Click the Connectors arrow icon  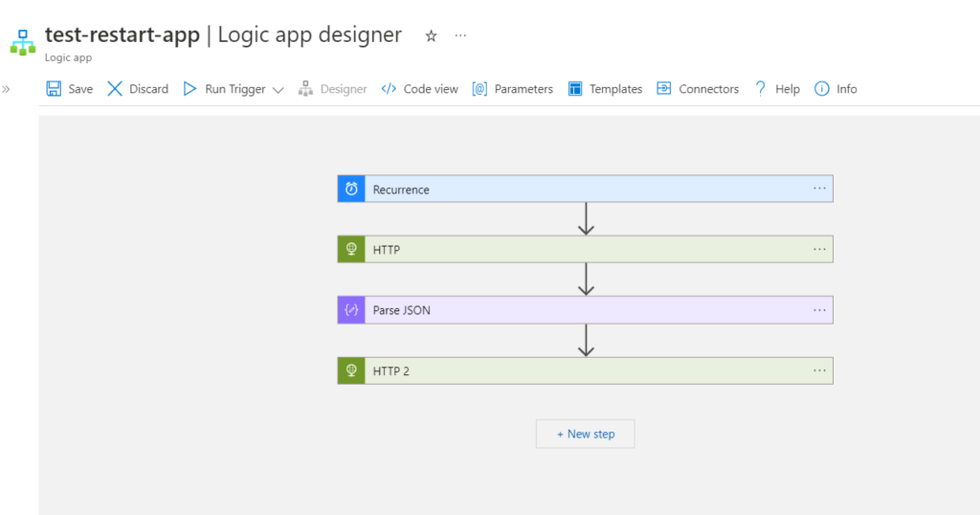point(664,89)
